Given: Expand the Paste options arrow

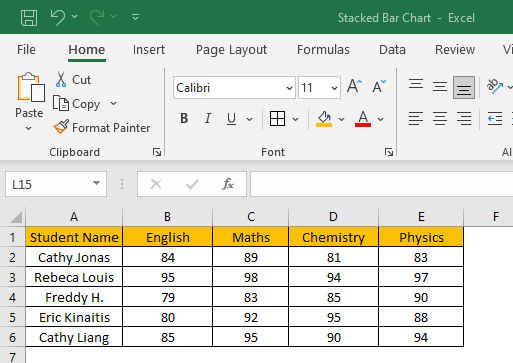Looking at the screenshot, I should (x=29, y=128).
